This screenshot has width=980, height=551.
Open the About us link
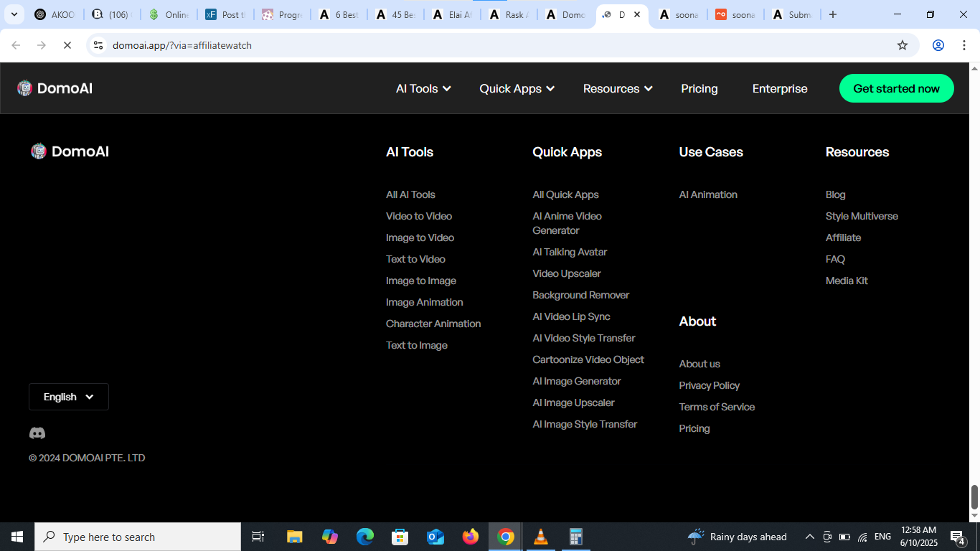(x=699, y=364)
